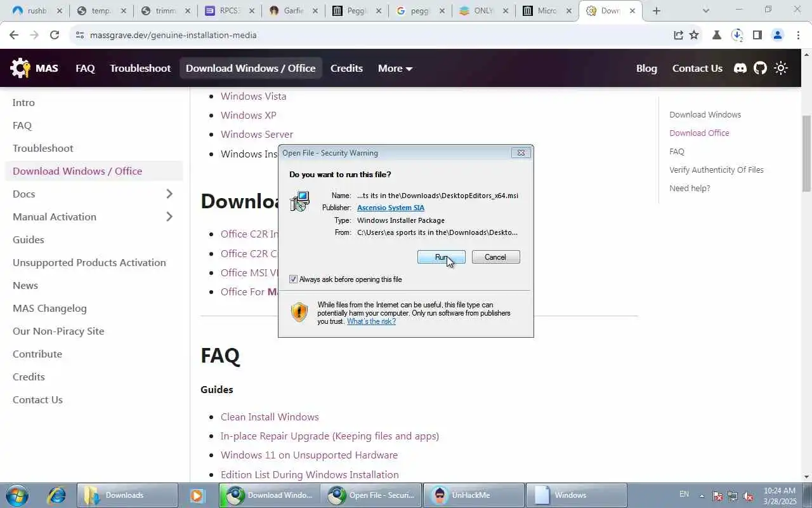Click the share page icon
Screen dimensions: 812x508
[678, 35]
